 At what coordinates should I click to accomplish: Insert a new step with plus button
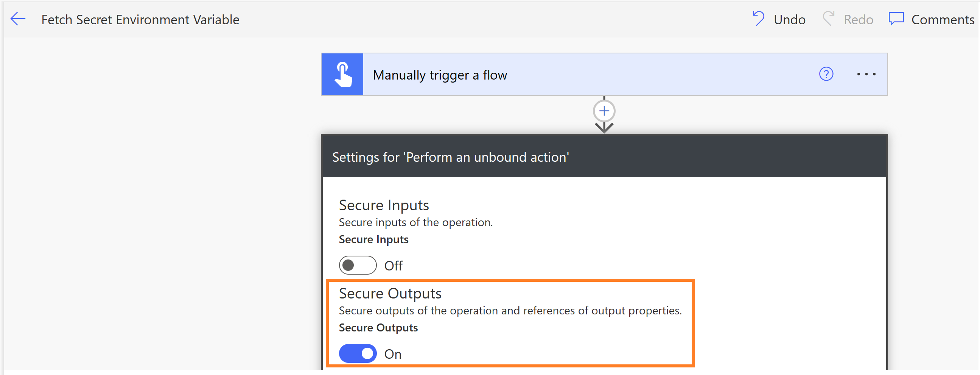604,111
